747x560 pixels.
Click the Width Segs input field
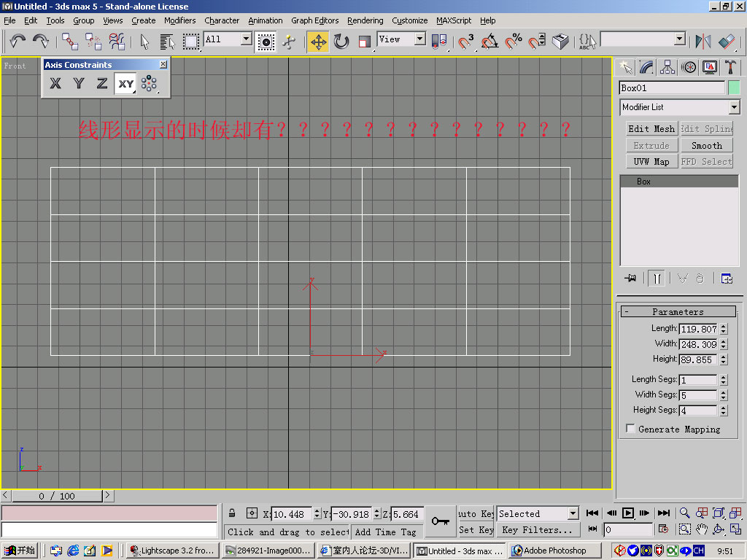[698, 395]
